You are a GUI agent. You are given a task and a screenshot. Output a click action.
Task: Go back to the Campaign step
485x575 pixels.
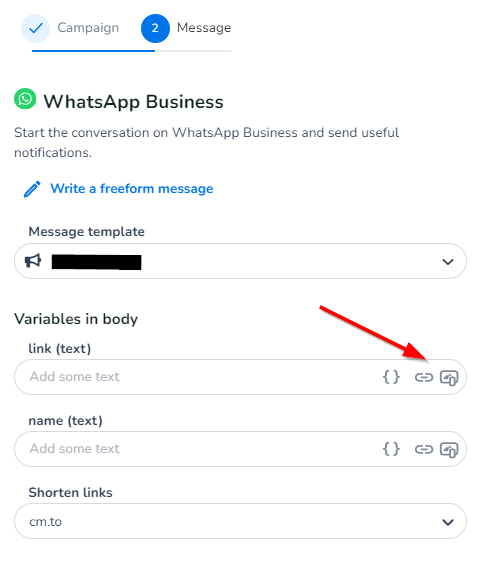click(88, 28)
